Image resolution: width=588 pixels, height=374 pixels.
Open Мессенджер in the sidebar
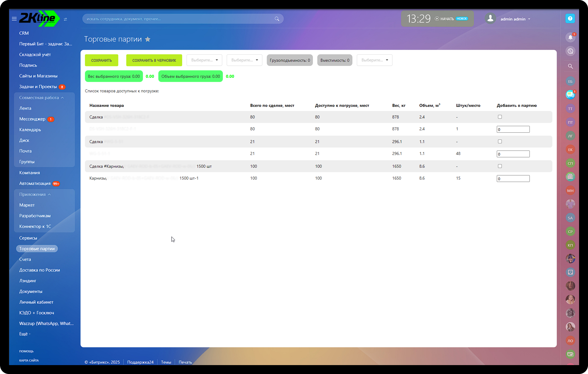[x=32, y=119]
